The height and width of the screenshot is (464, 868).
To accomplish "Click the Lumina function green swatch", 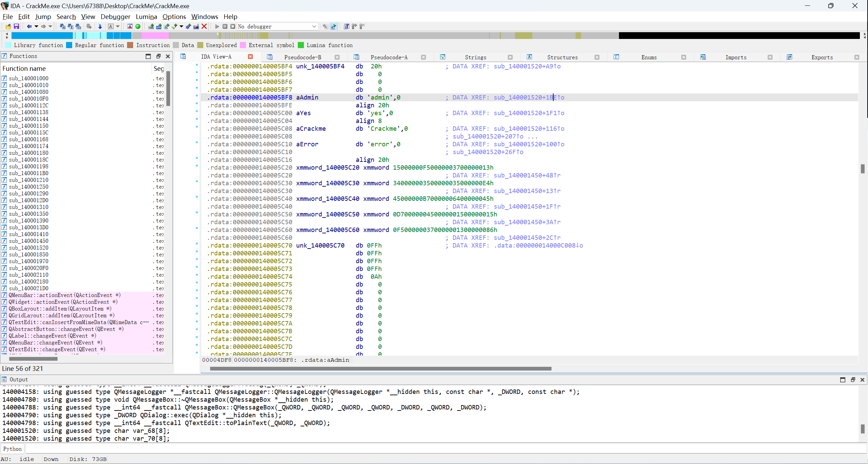I will coord(301,45).
